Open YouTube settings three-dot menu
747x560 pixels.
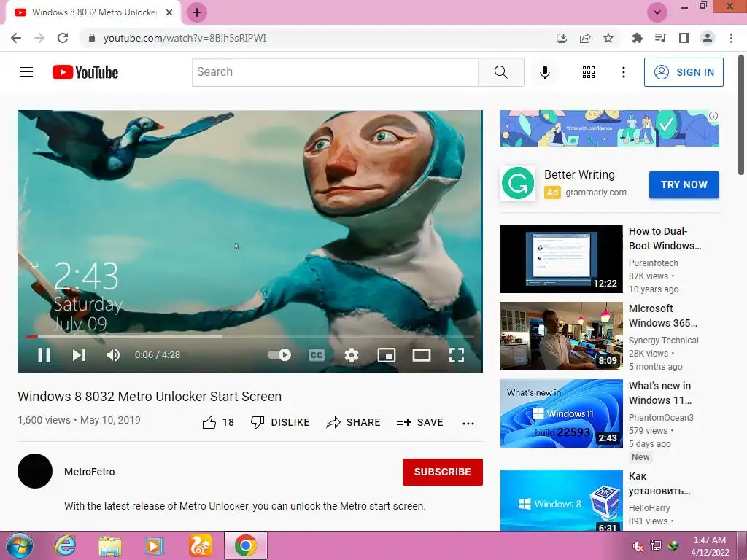pyautogui.click(x=623, y=72)
